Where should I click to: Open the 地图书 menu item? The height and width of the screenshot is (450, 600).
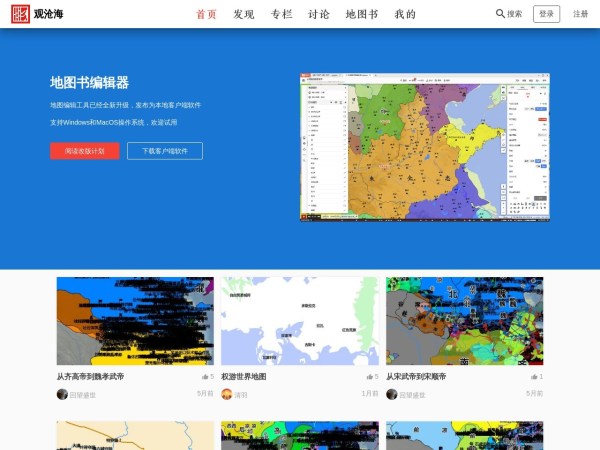click(362, 14)
